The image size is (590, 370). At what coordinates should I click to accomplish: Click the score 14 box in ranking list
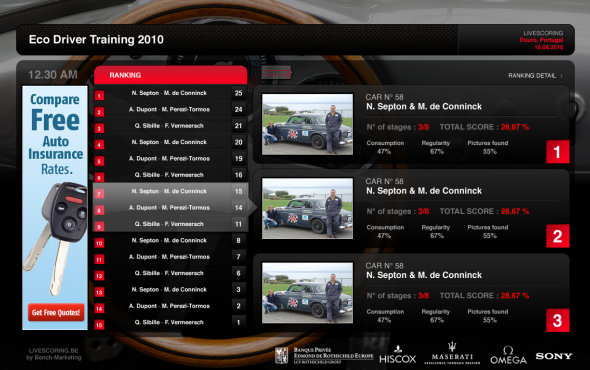239,208
